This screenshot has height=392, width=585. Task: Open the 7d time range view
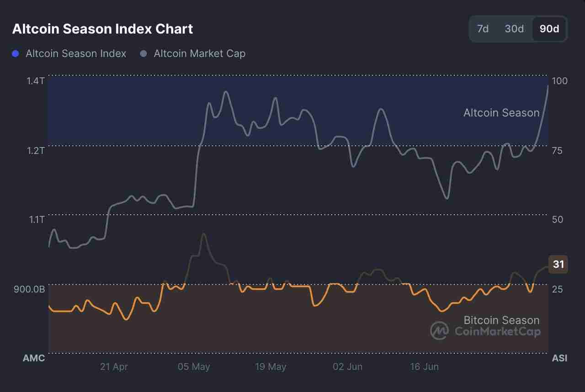483,28
